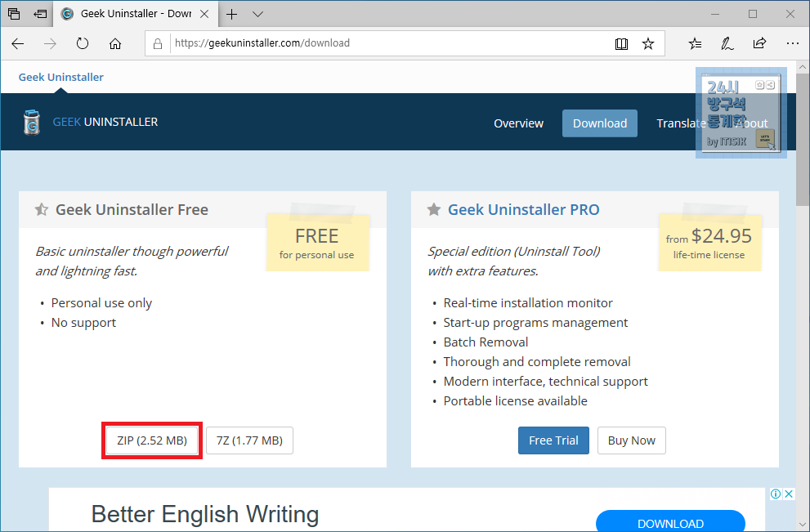Click 'Real-time installation monitor' text

click(x=528, y=302)
